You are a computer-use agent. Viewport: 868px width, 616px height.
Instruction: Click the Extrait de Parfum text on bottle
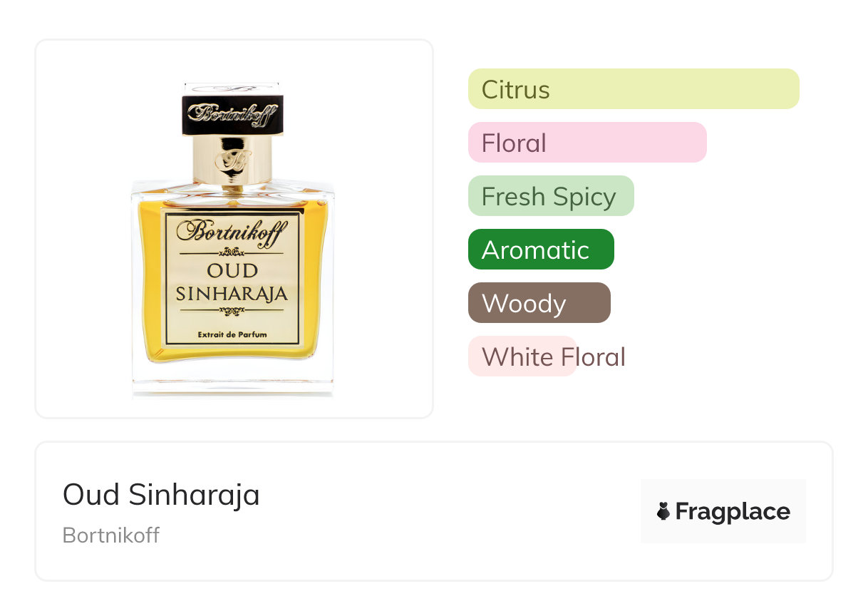(x=232, y=335)
